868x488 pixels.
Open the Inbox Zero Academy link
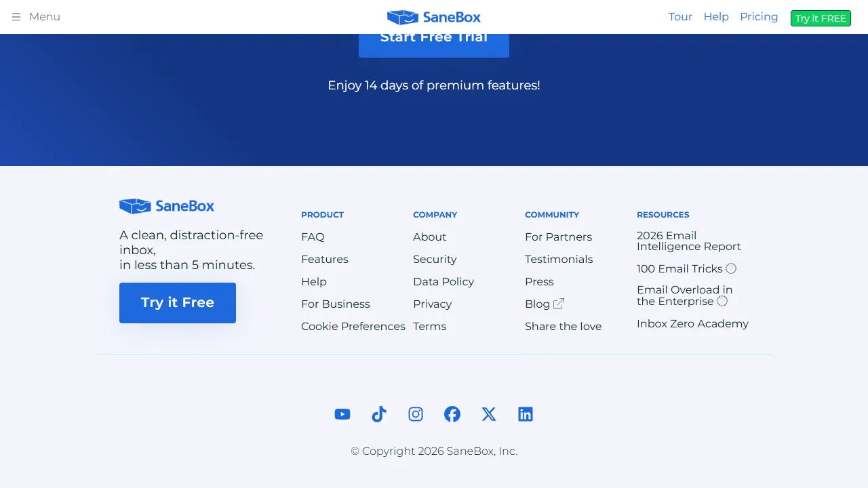tap(692, 323)
